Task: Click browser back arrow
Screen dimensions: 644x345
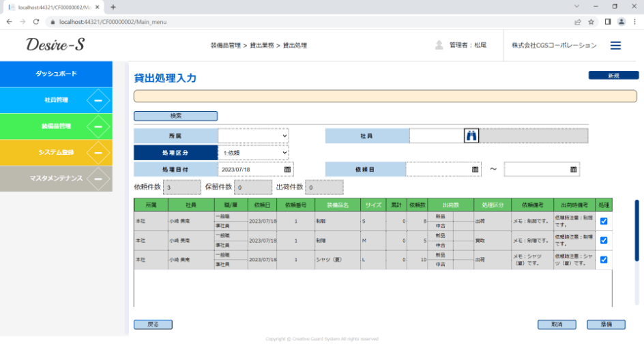Action: pos(10,22)
